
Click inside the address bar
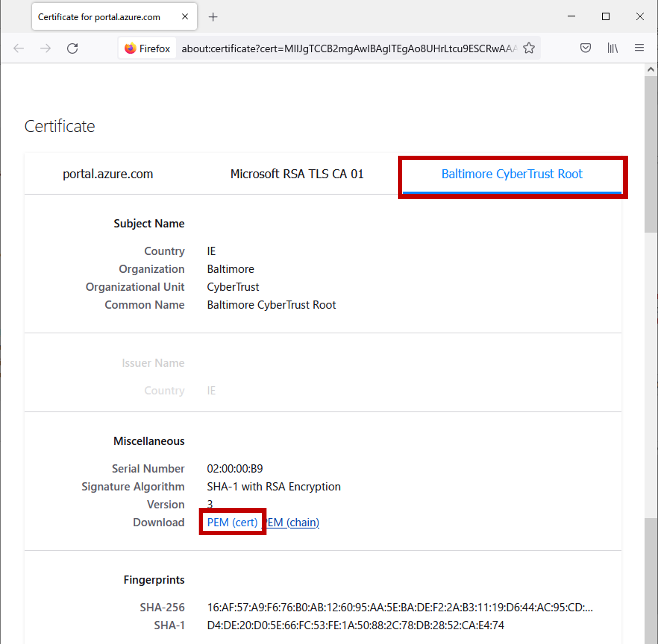[x=338, y=48]
